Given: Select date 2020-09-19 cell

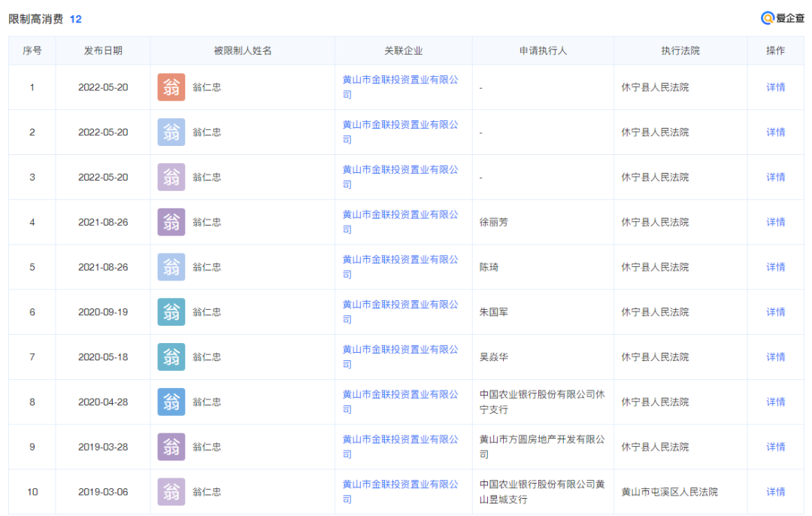Looking at the screenshot, I should [x=103, y=312].
